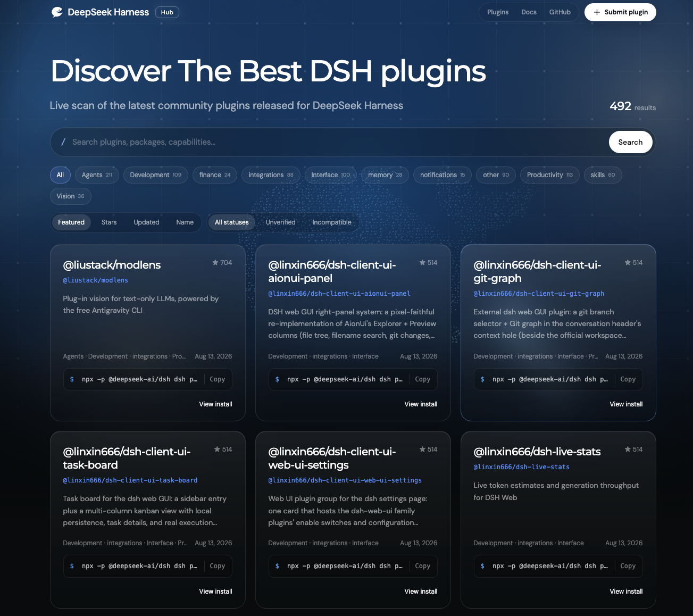Open the blue @linxin666/dsh-live-stats package link
Image resolution: width=693 pixels, height=616 pixels.
pyautogui.click(x=521, y=467)
